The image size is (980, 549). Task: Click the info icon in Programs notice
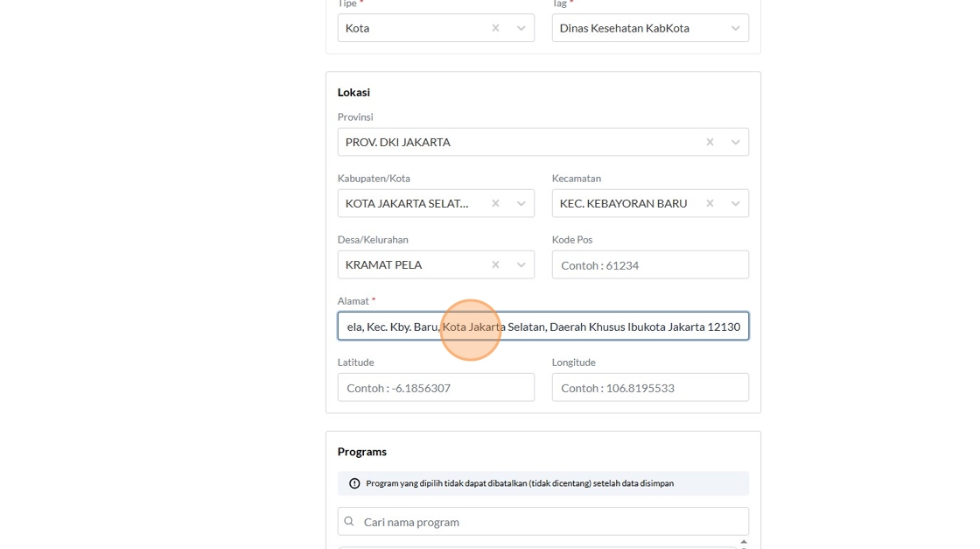click(354, 483)
